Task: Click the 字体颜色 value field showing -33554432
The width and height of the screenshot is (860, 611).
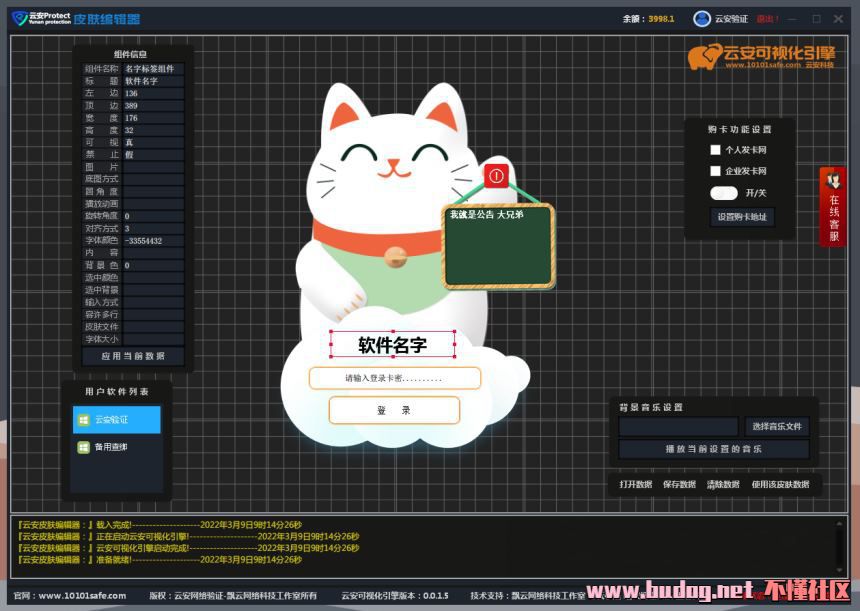Action: [154, 241]
